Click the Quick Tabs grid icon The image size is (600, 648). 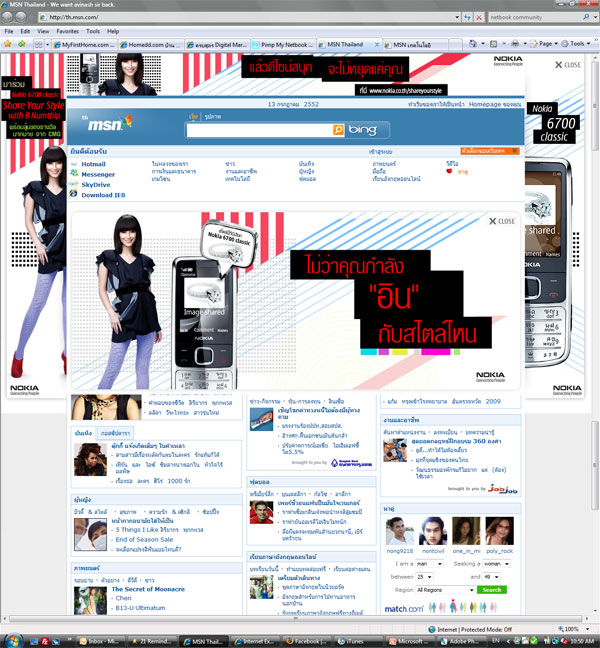38,44
